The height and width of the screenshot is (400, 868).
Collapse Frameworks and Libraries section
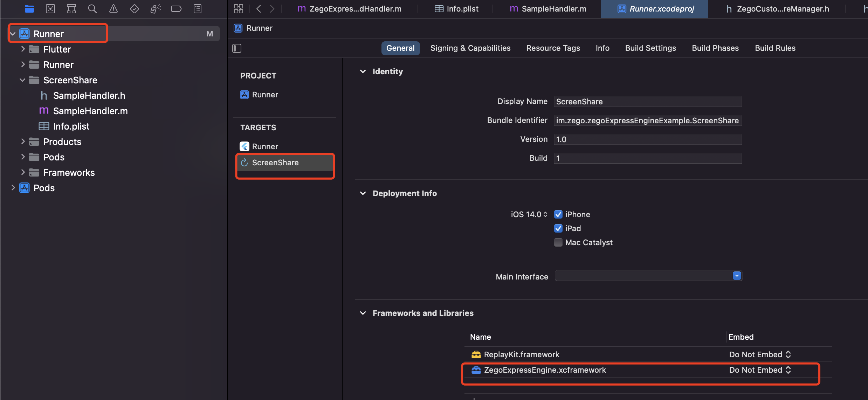pyautogui.click(x=363, y=313)
